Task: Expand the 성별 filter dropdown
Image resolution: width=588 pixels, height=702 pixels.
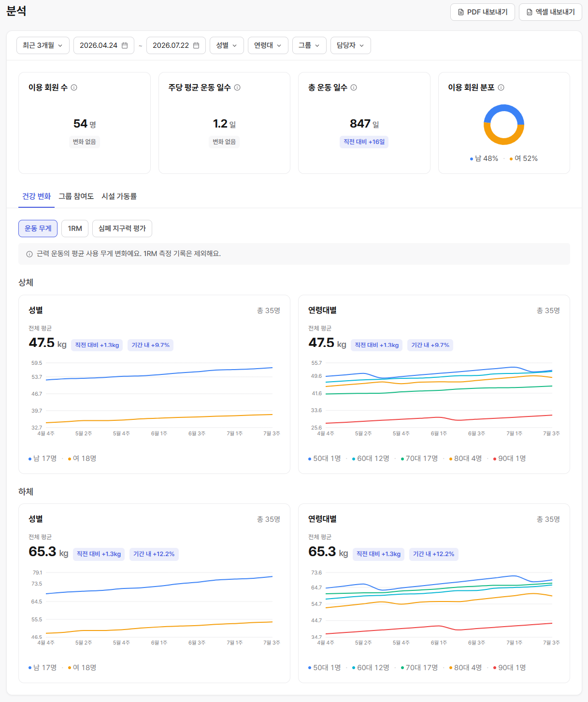Action: click(x=227, y=45)
